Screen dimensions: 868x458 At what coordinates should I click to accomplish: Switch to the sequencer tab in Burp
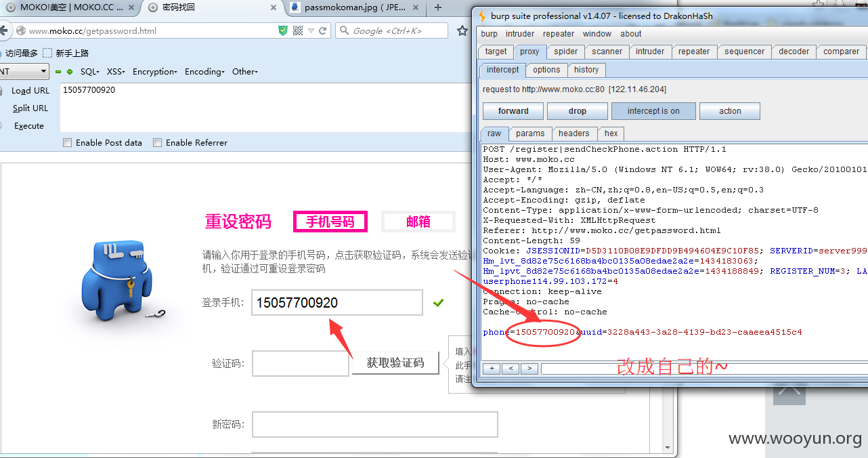pos(744,51)
